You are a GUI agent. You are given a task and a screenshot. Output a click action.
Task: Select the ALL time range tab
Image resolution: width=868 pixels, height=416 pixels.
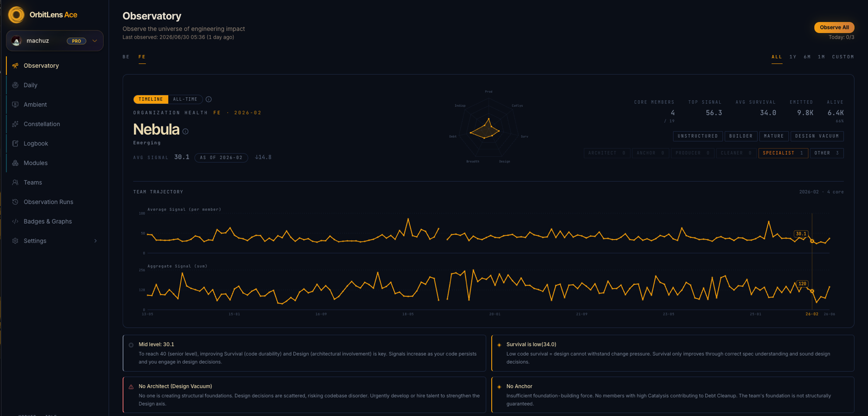tap(777, 57)
